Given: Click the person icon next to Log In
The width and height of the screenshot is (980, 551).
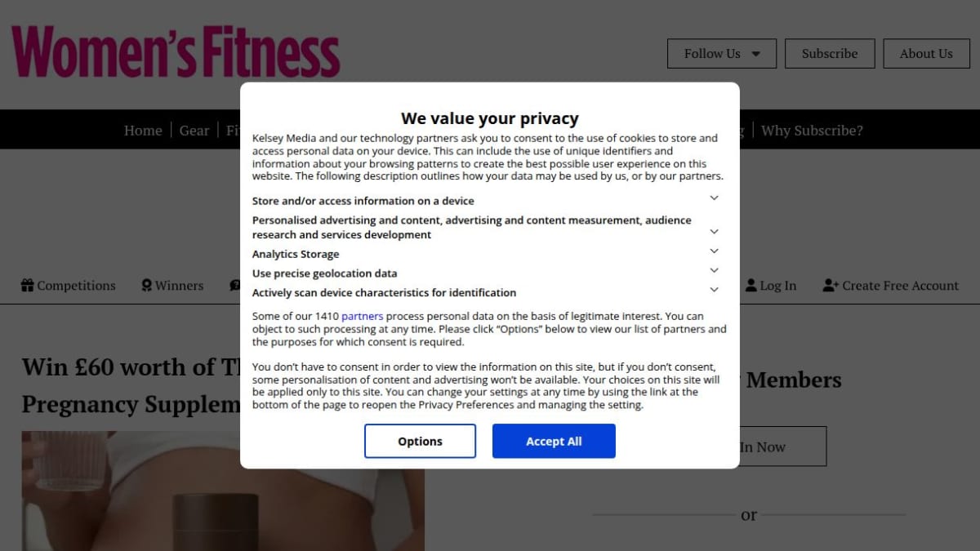Looking at the screenshot, I should [751, 286].
